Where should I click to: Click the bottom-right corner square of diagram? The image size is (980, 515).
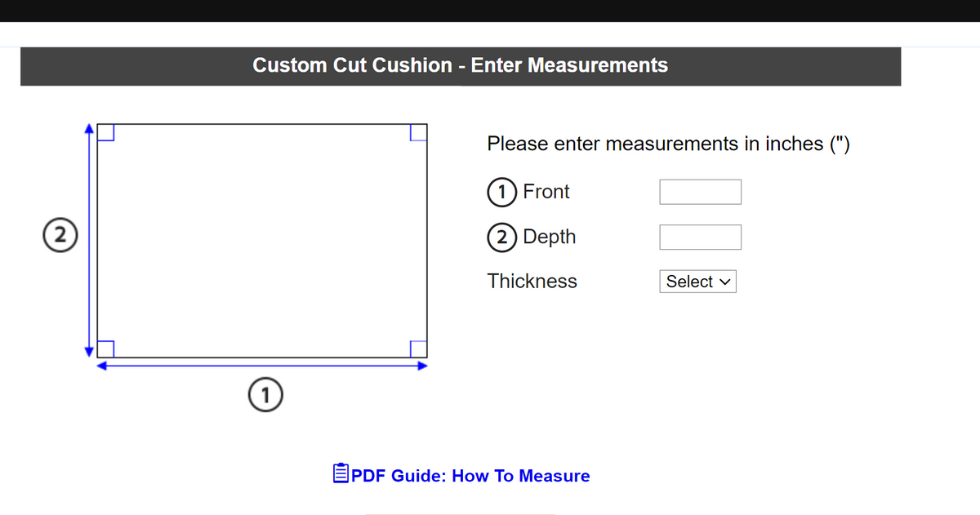[418, 349]
